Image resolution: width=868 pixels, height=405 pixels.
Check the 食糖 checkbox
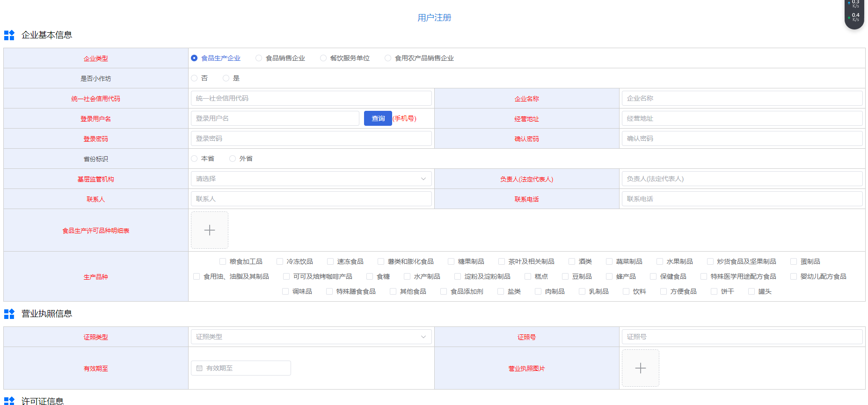(x=370, y=276)
